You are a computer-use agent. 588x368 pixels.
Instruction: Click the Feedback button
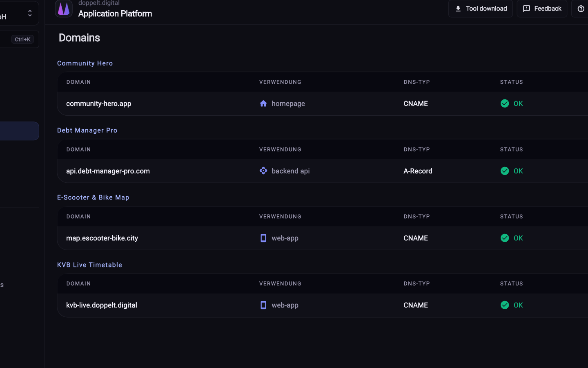pos(542,9)
